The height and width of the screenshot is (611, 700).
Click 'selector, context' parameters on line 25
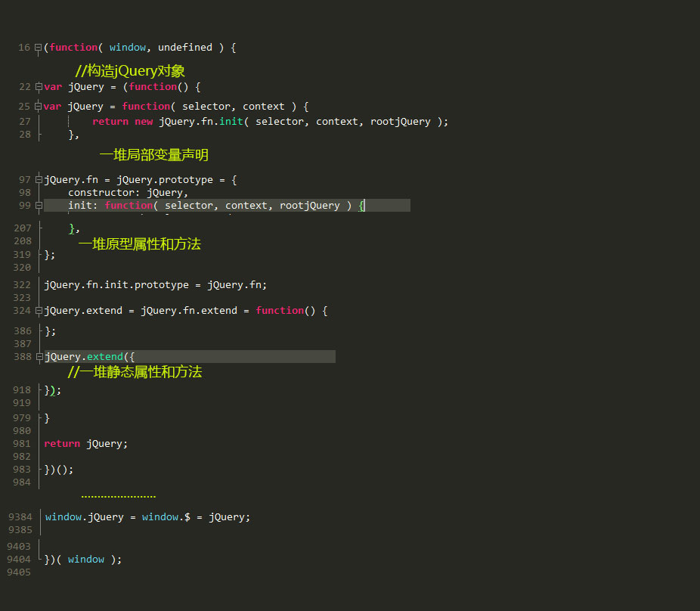click(234, 107)
